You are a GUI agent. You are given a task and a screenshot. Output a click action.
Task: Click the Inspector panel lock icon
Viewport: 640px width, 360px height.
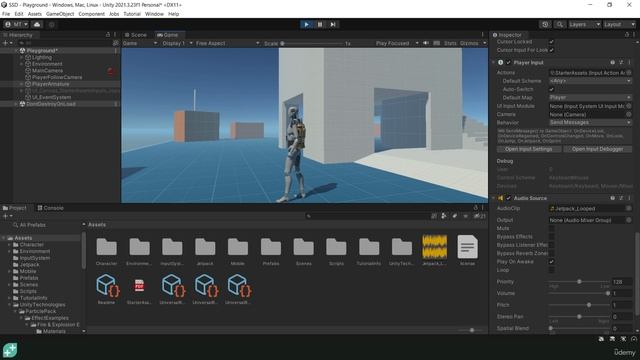tap(627, 35)
